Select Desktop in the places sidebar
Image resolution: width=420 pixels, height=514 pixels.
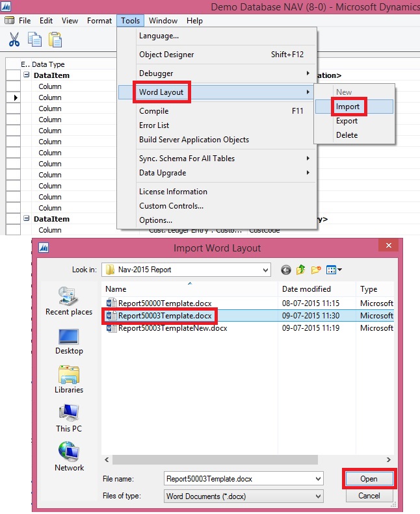pos(69,341)
